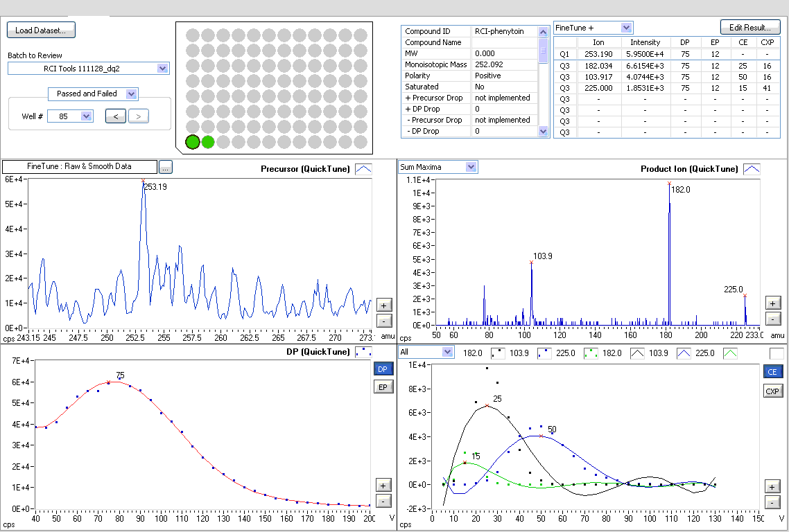Click the blue dots legend icon for 103.9

tap(544, 353)
